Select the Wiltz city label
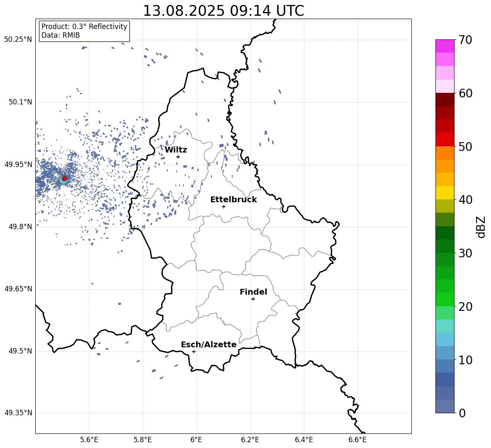 176,150
